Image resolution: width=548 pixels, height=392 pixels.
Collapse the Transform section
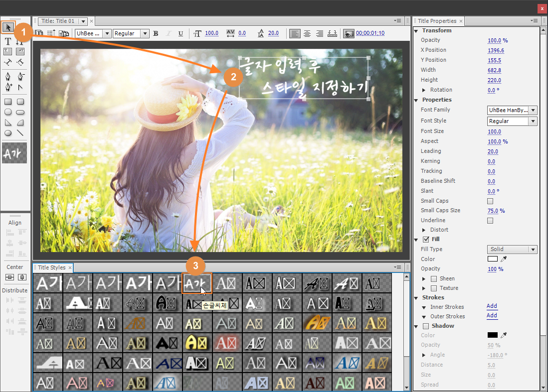point(416,31)
